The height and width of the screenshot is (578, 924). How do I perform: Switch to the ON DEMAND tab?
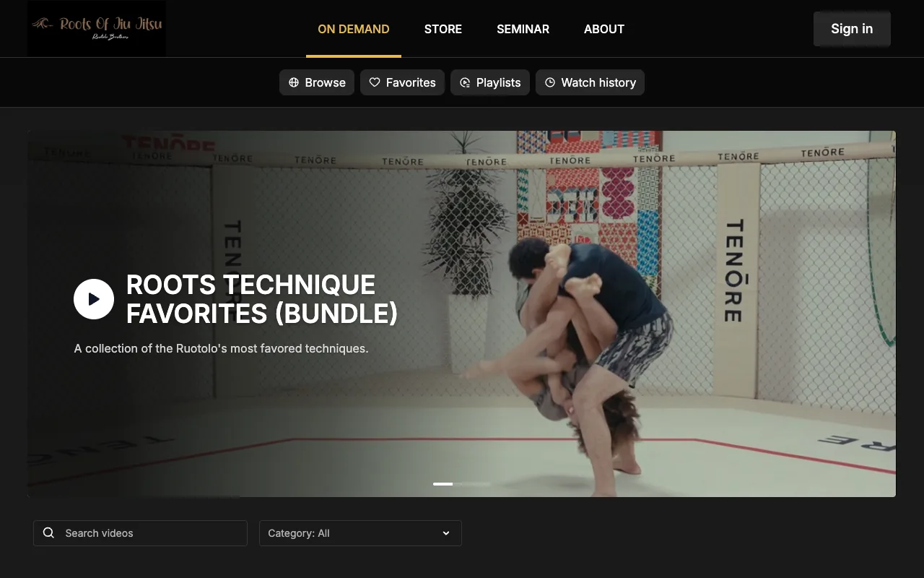pos(354,29)
